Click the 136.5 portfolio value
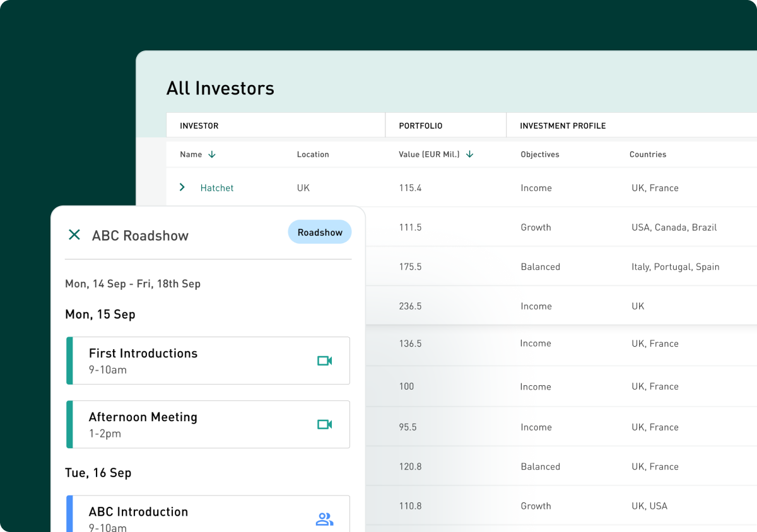The height and width of the screenshot is (532, 757). tap(410, 344)
